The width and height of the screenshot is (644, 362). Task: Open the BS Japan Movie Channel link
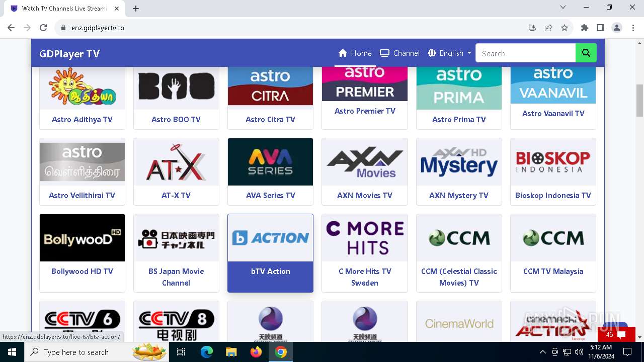click(176, 277)
